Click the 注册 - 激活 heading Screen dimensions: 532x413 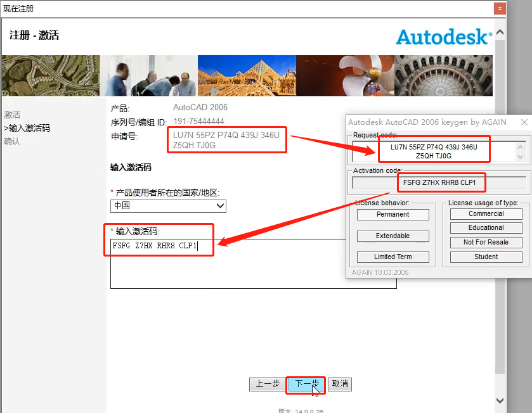34,35
